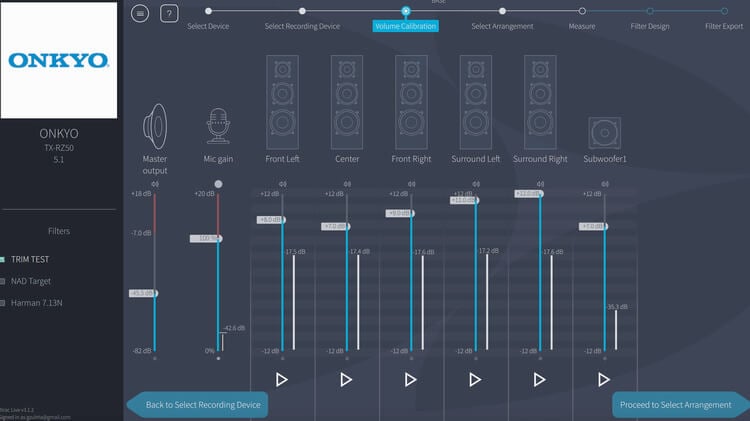Click the Subwoofer1 gain slider handle
Screen dimensions: 750x421
coord(594,226)
